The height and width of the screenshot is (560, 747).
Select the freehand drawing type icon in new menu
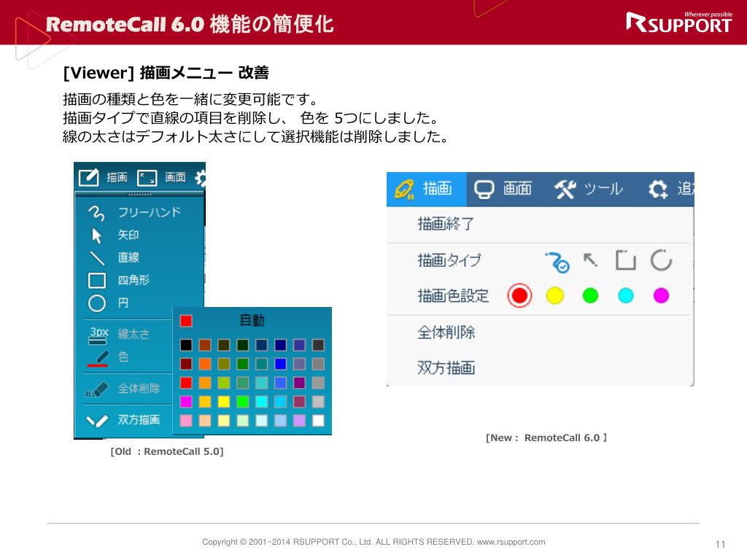pyautogui.click(x=557, y=262)
